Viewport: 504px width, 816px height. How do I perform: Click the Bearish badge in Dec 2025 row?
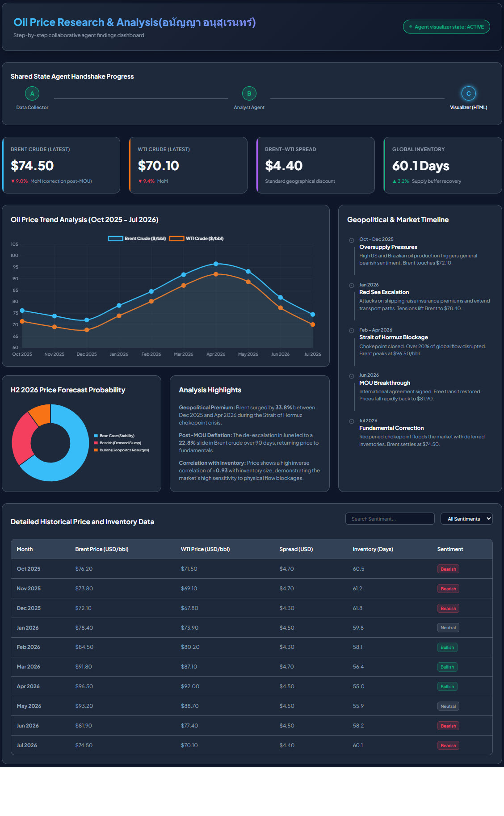(448, 608)
